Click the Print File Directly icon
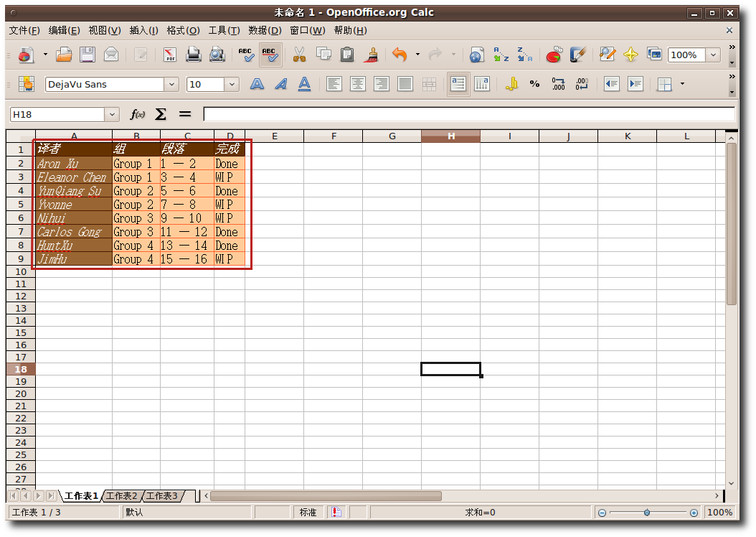 point(194,55)
